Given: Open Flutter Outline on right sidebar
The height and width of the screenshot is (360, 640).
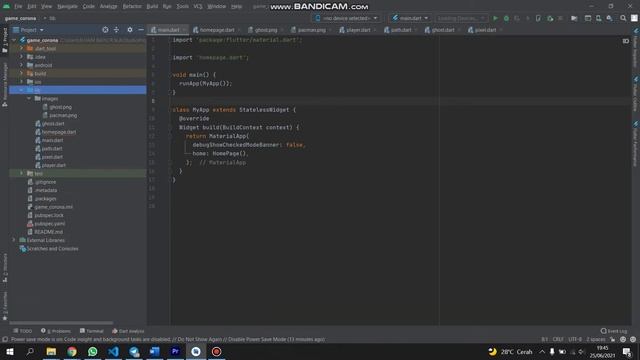Looking at the screenshot, I should [635, 94].
